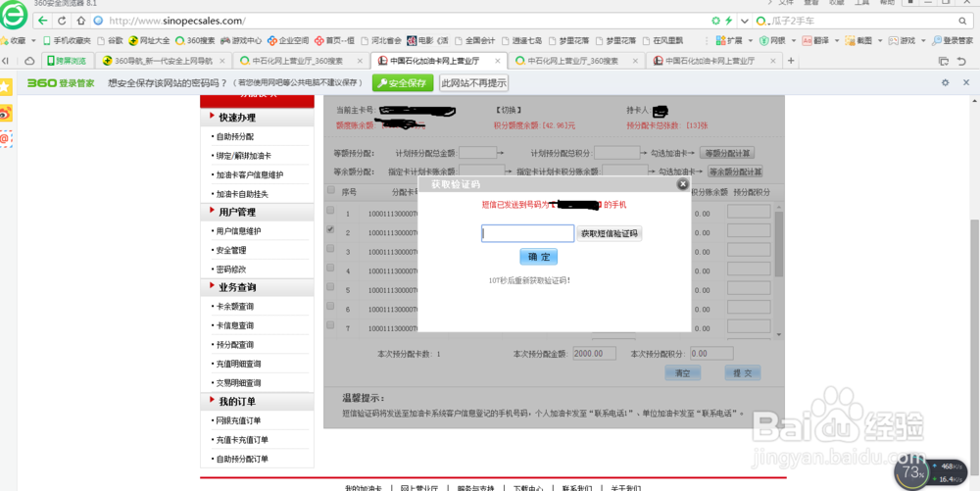Open 网银 online banking icon
This screenshot has width=980, height=491.
764,40
